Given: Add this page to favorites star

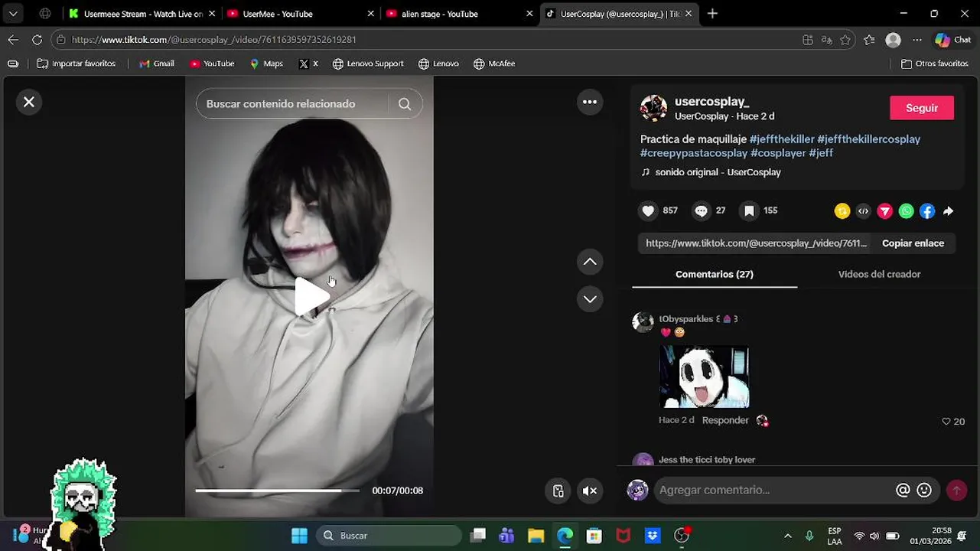Looking at the screenshot, I should 845,40.
